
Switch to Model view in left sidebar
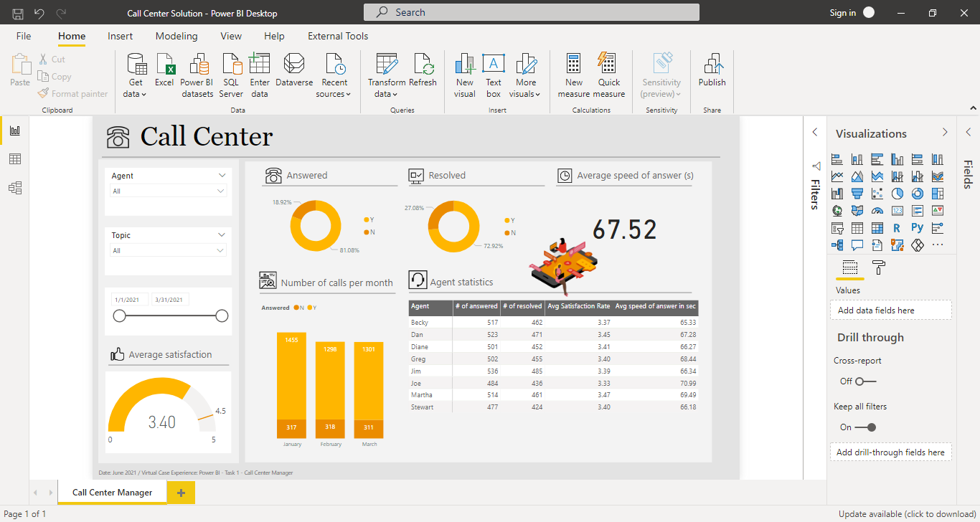pyautogui.click(x=14, y=188)
